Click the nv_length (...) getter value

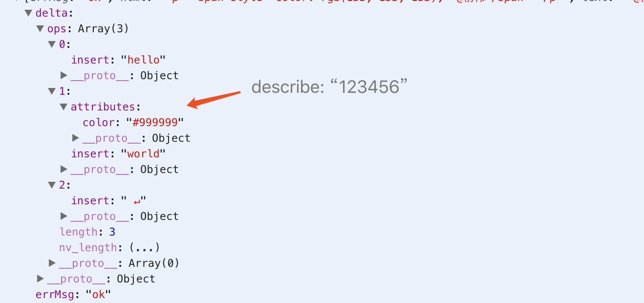click(144, 247)
